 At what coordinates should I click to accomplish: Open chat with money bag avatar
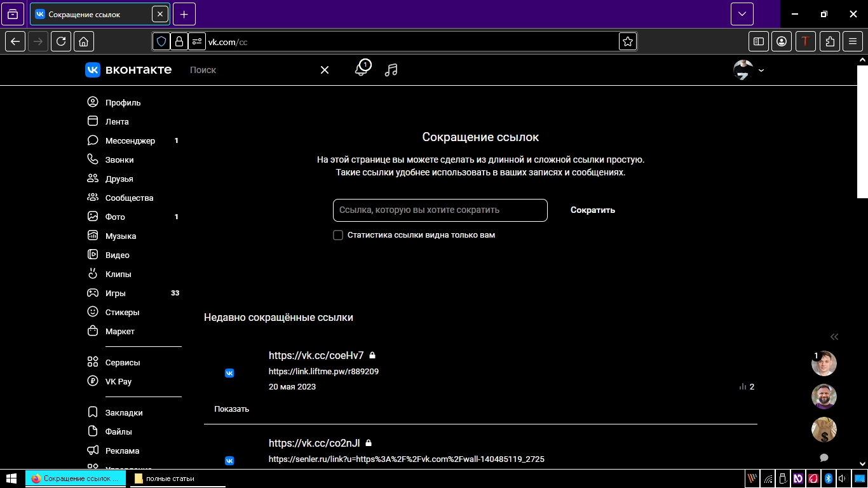point(824,430)
